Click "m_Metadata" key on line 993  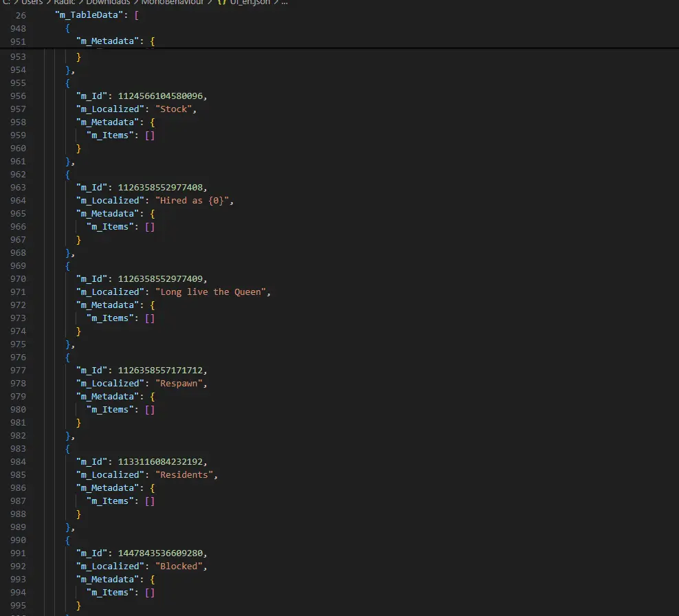(107, 579)
